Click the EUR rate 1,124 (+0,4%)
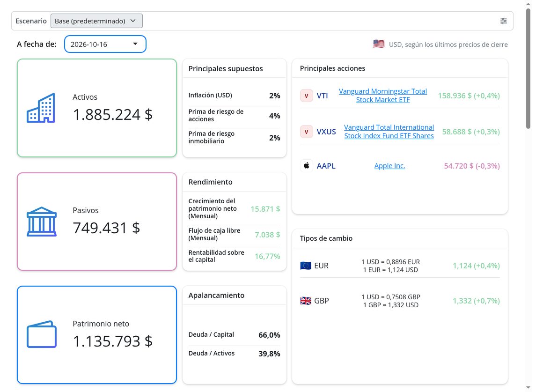Screen dimensions: 543x392 [476, 266]
